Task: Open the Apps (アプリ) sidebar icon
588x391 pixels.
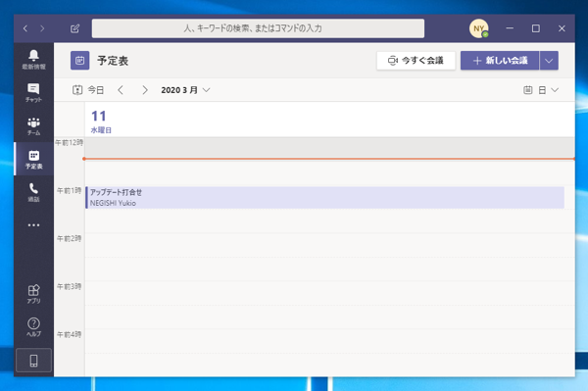Action: [33, 294]
